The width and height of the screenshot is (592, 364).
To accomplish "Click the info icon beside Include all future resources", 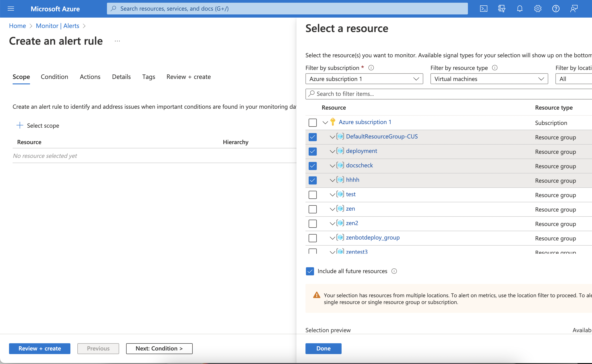I will click(x=394, y=271).
